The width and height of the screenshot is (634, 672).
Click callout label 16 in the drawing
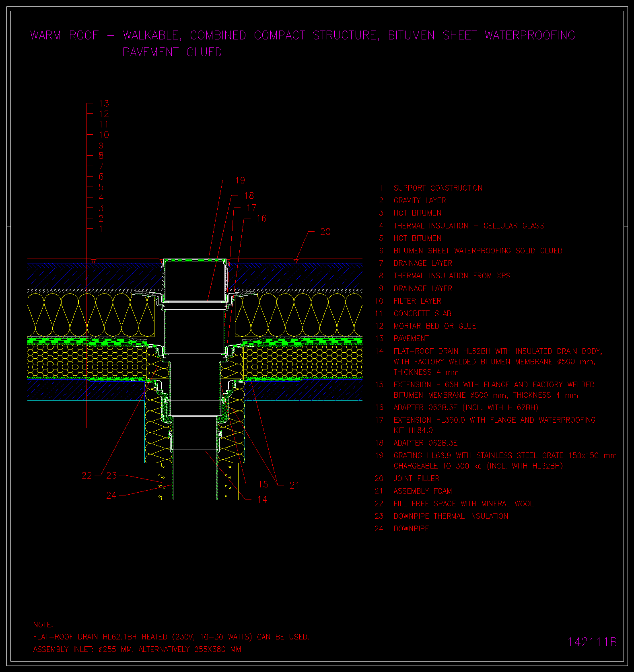coord(261,218)
